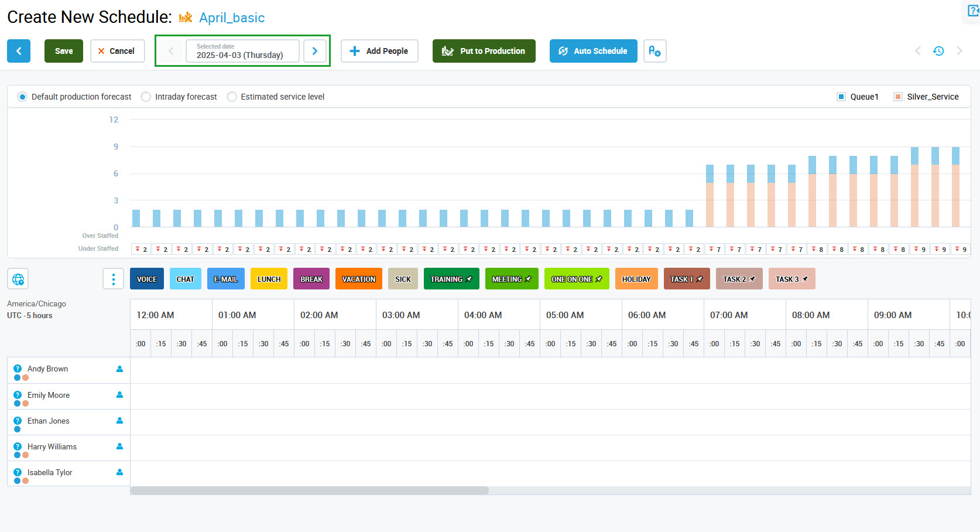
Task: Select the LUNCH activity type
Action: [269, 279]
